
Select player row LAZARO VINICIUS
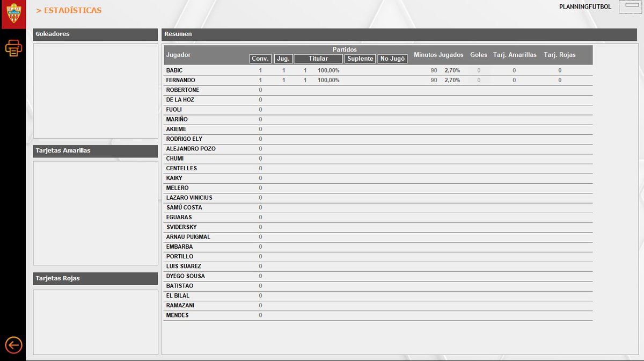pyautogui.click(x=378, y=198)
